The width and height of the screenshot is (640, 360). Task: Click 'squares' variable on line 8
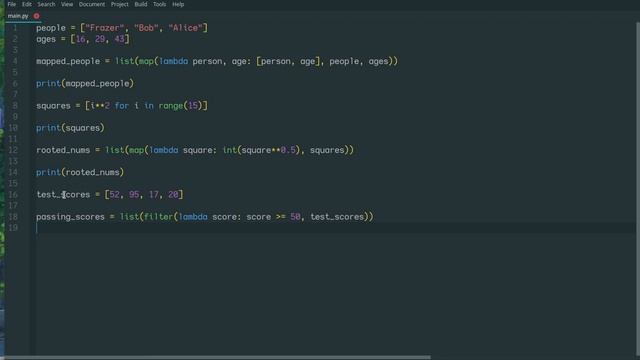coord(53,106)
